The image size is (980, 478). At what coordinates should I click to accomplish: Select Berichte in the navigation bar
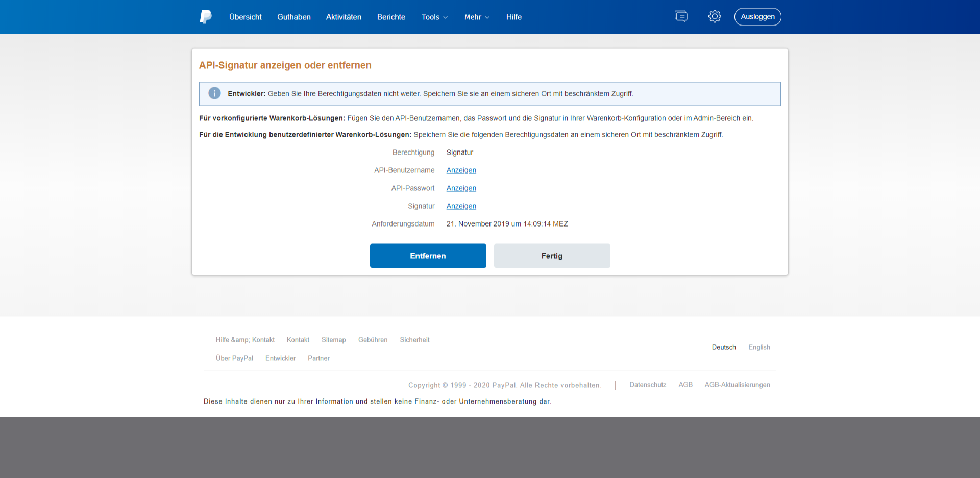(391, 17)
